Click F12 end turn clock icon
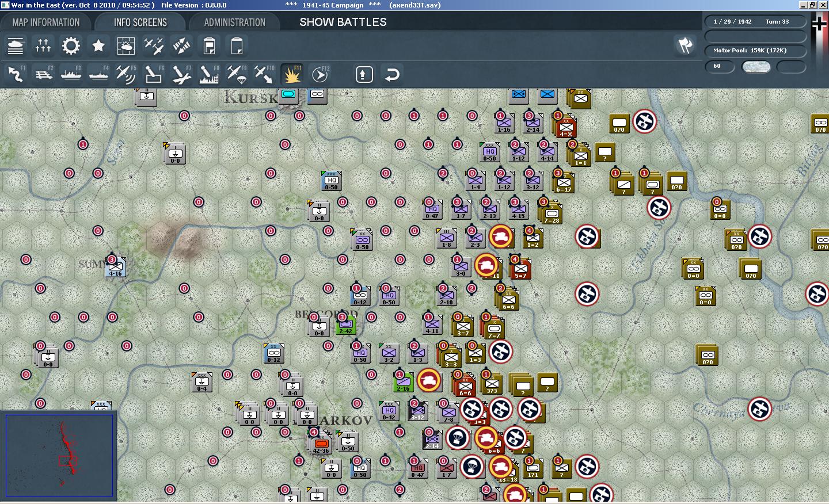This screenshot has height=504, width=829. (x=320, y=74)
